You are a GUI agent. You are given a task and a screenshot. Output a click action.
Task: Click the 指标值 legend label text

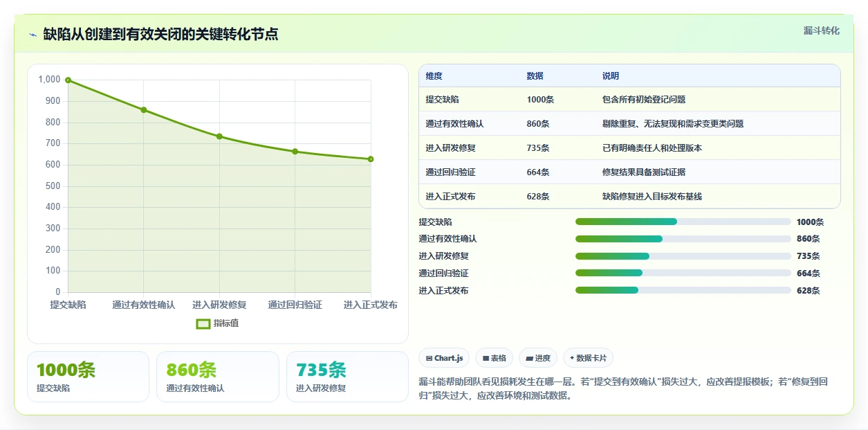pos(226,323)
